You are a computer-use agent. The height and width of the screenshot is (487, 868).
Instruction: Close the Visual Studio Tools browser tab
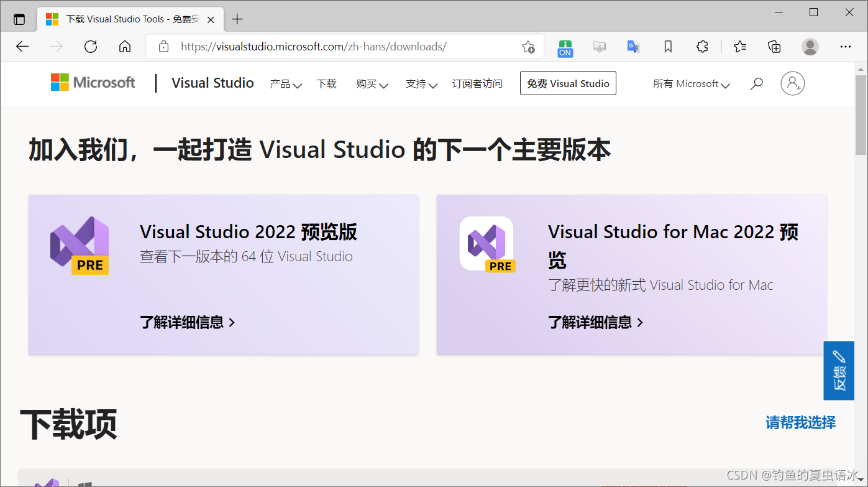(211, 19)
